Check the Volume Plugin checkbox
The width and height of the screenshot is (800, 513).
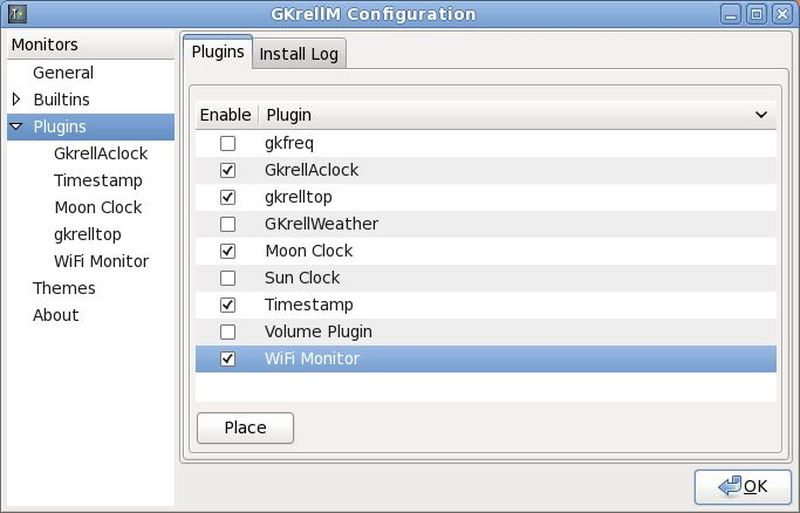tap(227, 332)
